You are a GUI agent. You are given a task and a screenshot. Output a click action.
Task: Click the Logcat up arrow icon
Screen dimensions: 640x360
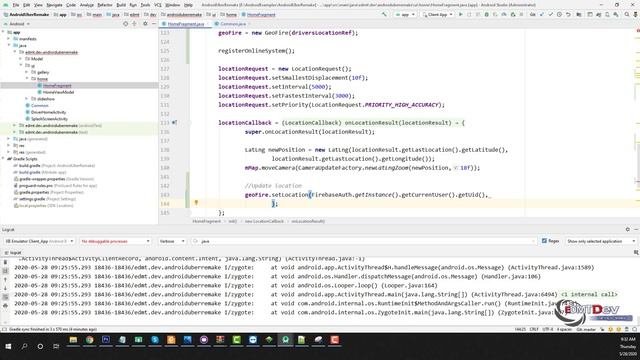click(5, 280)
